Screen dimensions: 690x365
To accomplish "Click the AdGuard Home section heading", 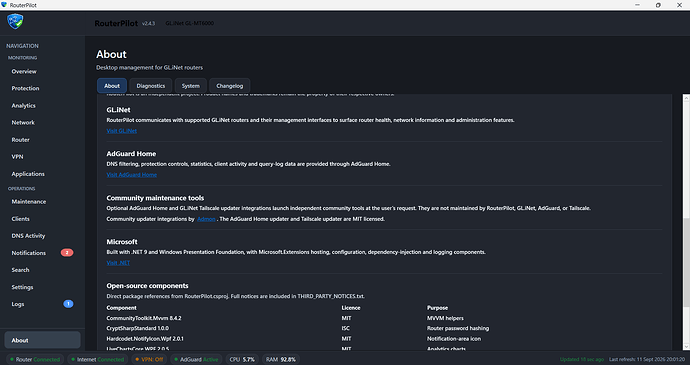I will (131, 154).
